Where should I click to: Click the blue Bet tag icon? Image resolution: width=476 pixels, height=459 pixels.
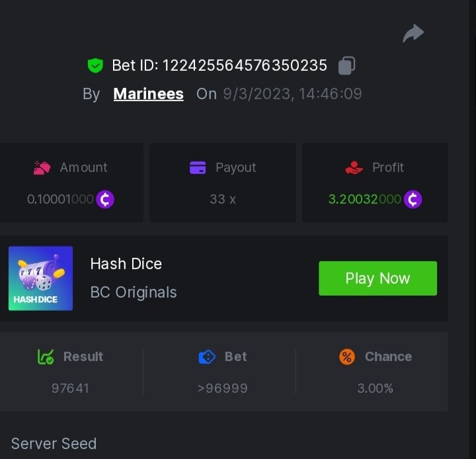click(x=207, y=357)
